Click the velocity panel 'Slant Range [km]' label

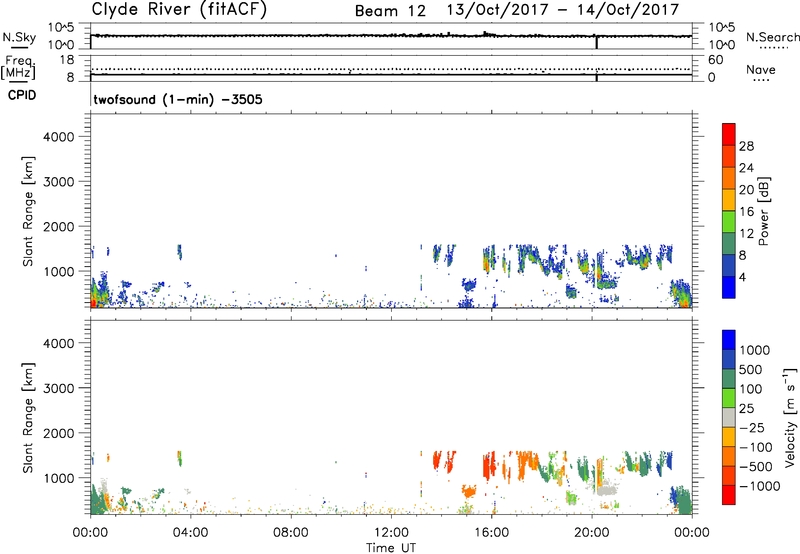(x=28, y=417)
